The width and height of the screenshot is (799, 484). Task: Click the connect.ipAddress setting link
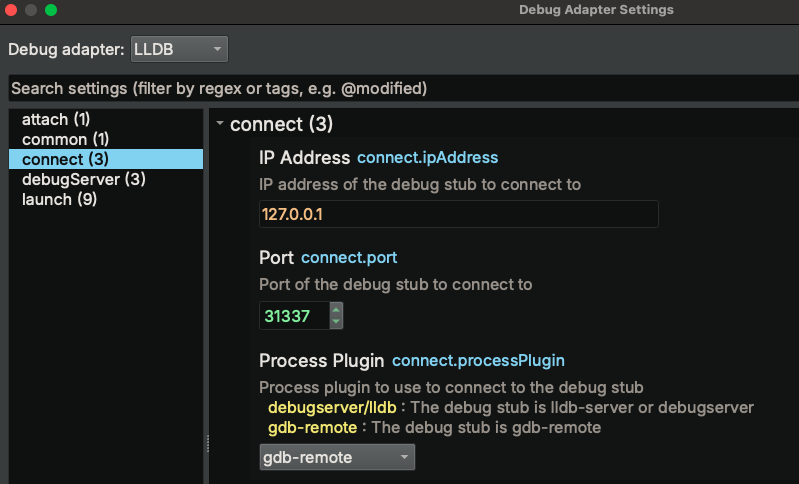coord(428,157)
